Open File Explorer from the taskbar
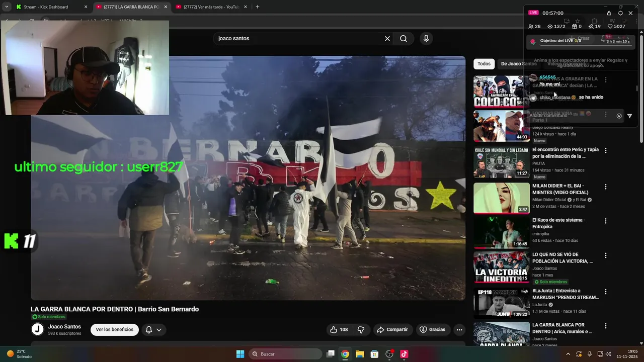Screen dimensions: 644x362 tap(360, 354)
